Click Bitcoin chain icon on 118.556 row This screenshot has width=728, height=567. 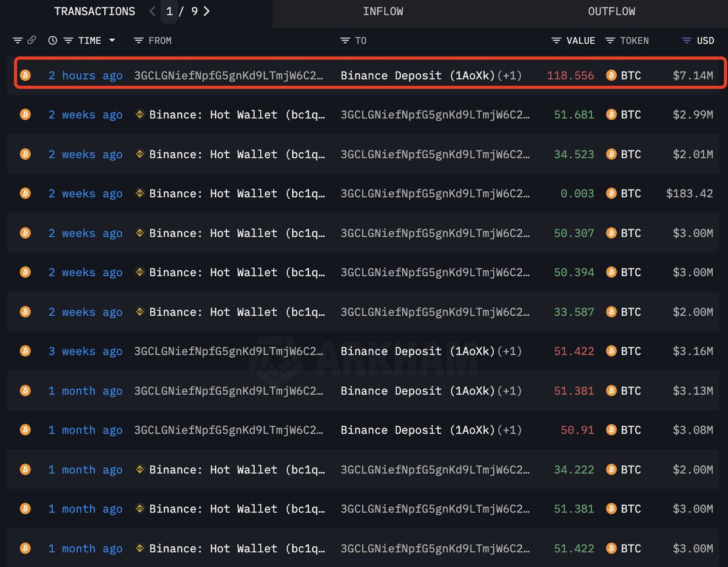click(25, 75)
